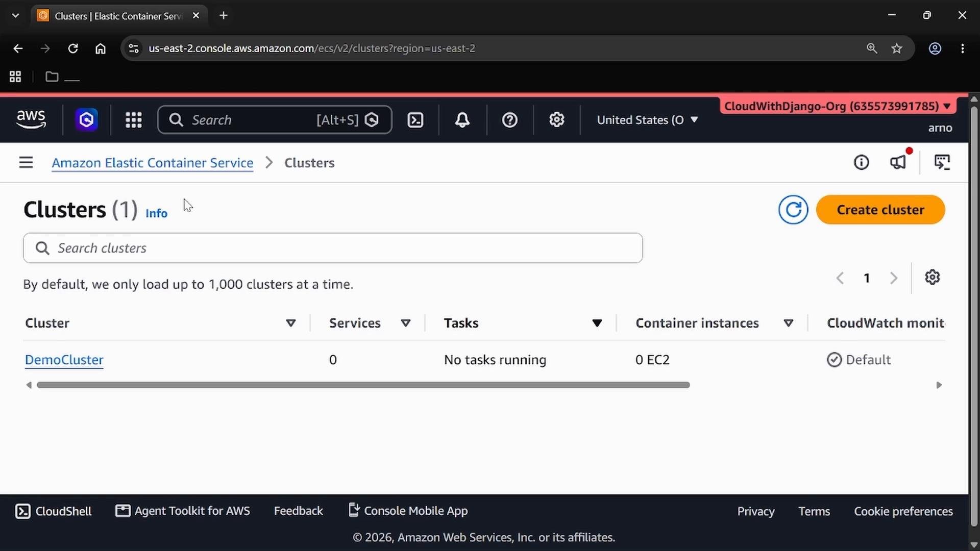Open the browser three-dot menu
Viewport: 980px width, 551px height.
[x=963, y=48]
